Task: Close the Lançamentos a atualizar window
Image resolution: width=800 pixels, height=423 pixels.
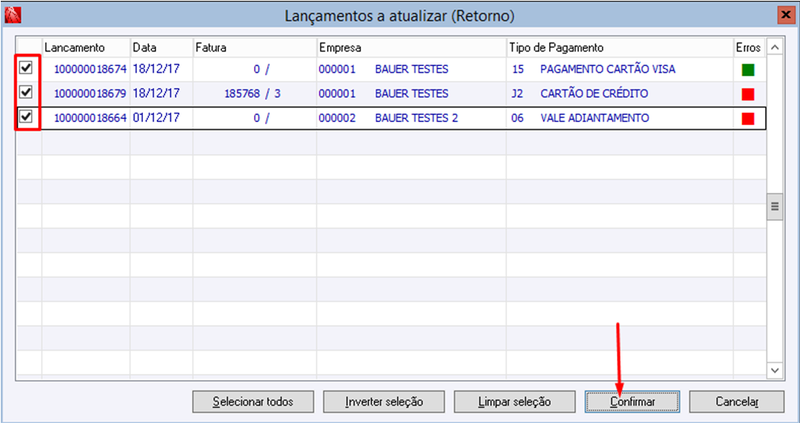Action: tap(786, 16)
